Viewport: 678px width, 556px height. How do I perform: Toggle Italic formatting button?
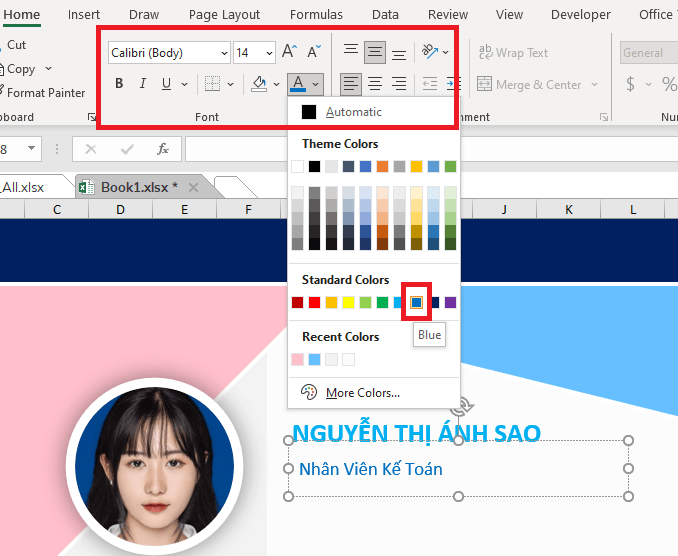[x=143, y=84]
